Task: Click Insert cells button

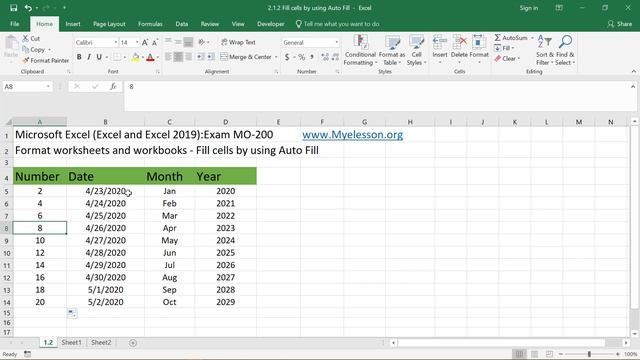Action: tap(440, 49)
